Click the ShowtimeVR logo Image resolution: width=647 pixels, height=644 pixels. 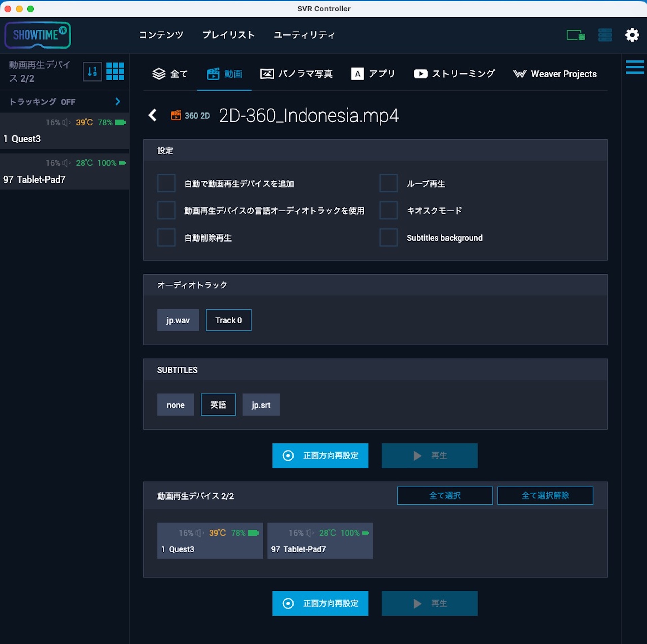(37, 35)
